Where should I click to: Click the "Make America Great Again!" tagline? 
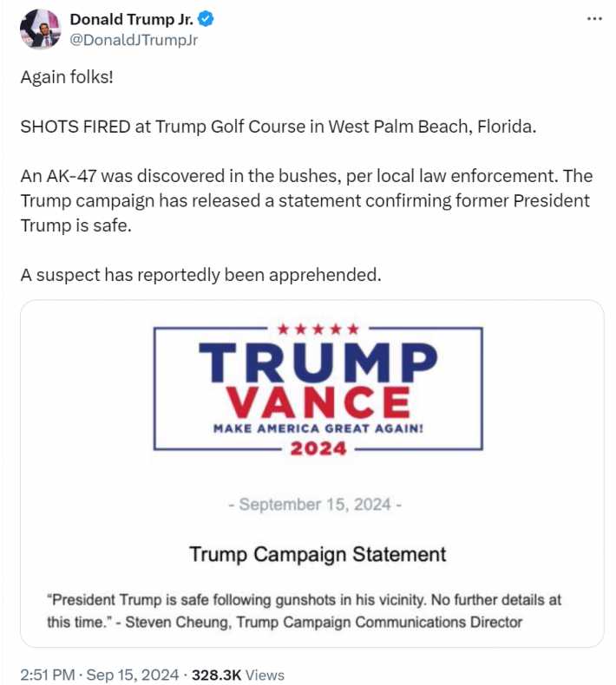[318, 427]
